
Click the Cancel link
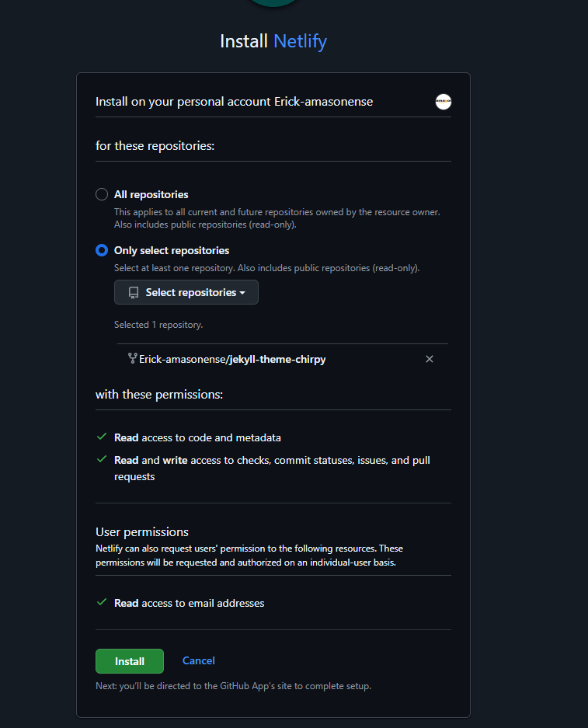198,660
